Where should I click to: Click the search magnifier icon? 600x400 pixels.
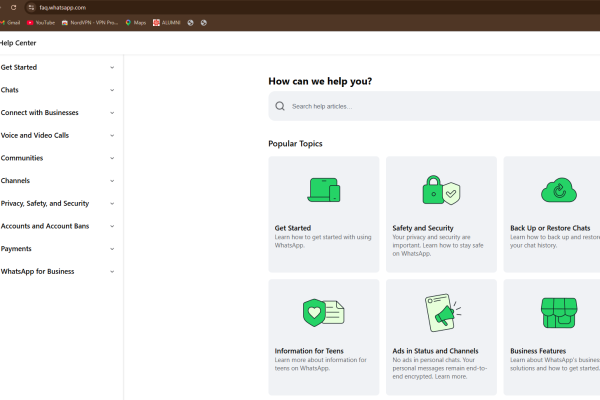click(x=280, y=106)
